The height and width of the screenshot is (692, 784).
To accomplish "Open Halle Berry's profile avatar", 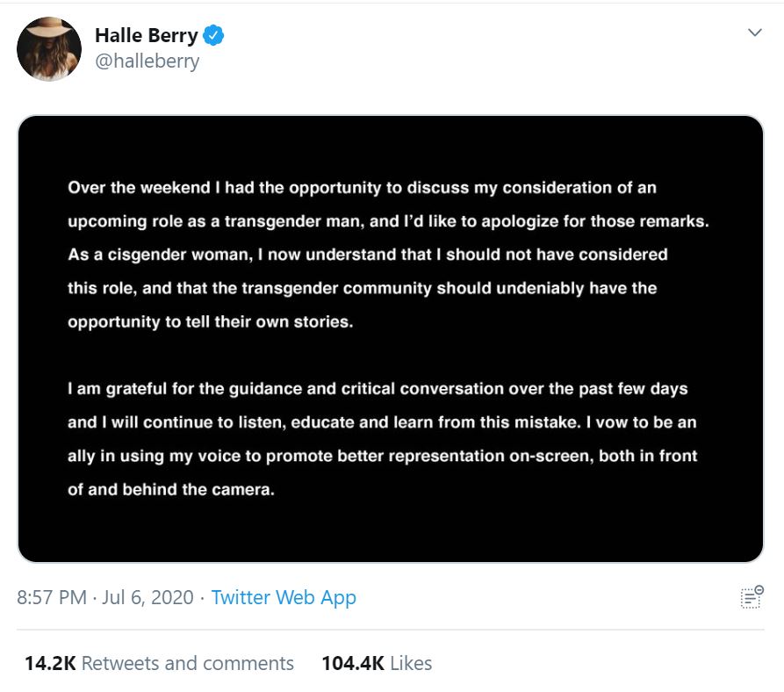I will [x=49, y=49].
